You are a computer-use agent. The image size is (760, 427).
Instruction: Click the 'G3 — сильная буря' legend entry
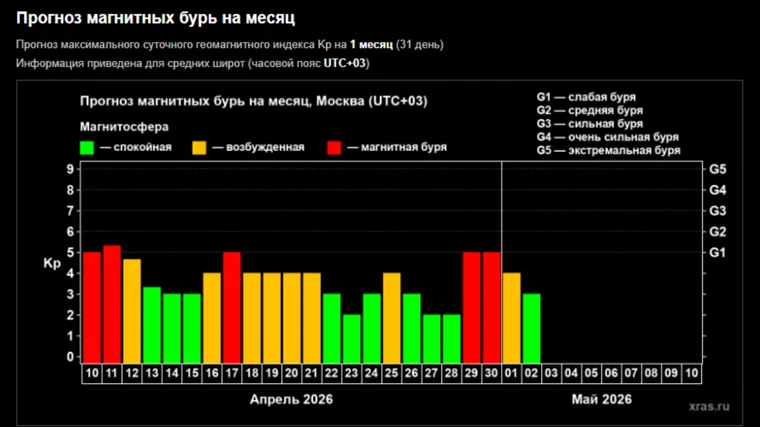(x=591, y=124)
